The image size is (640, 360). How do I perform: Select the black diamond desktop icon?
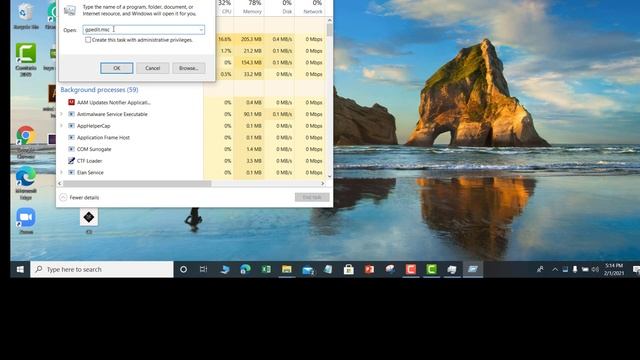[x=89, y=221]
